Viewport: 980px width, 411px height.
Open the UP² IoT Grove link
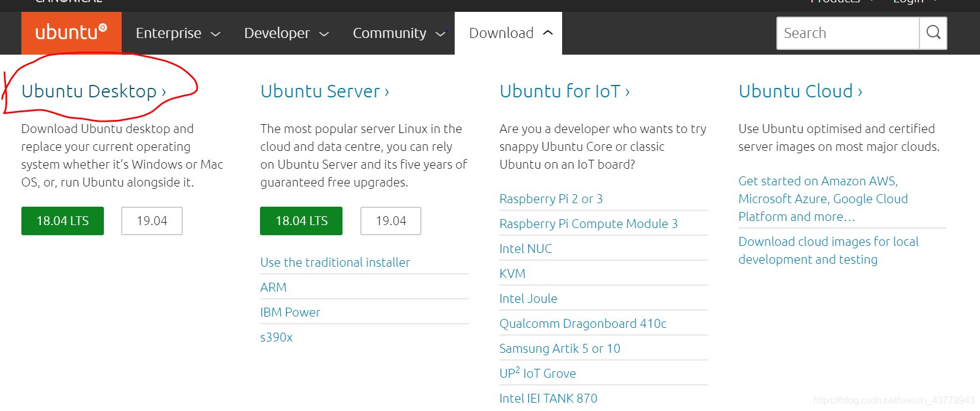[538, 373]
